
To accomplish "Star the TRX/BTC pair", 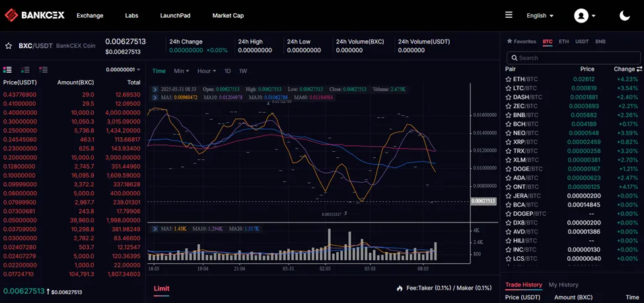I will pos(509,151).
